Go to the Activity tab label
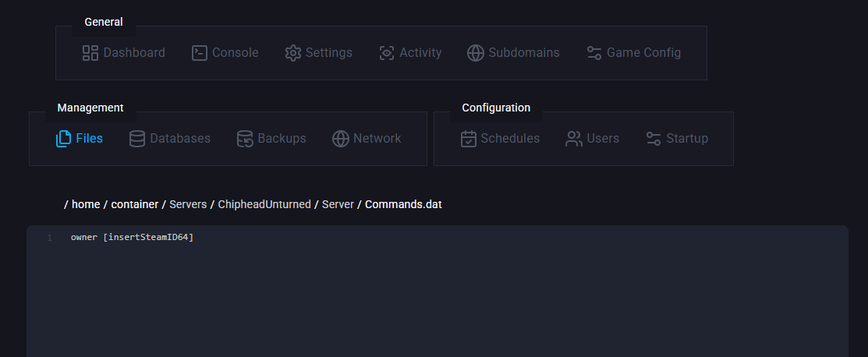Image resolution: width=868 pixels, height=357 pixels. pyautogui.click(x=420, y=53)
